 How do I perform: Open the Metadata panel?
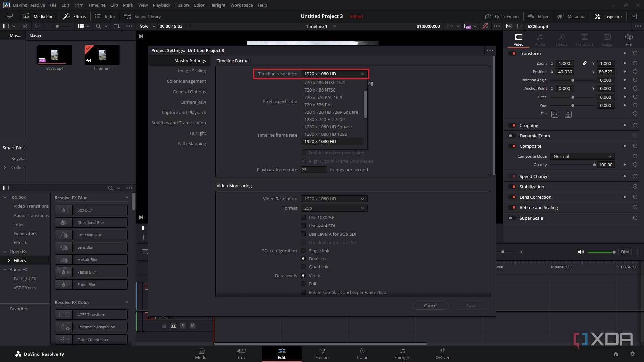(x=571, y=16)
